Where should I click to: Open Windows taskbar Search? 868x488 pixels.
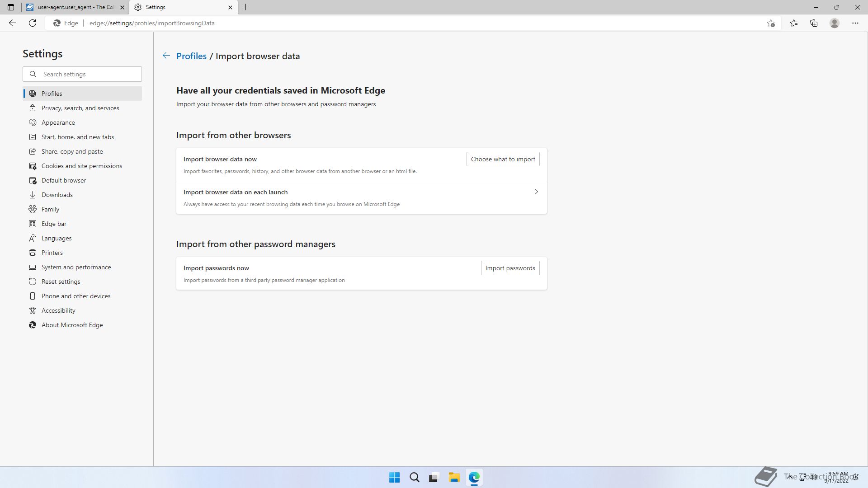click(x=414, y=477)
